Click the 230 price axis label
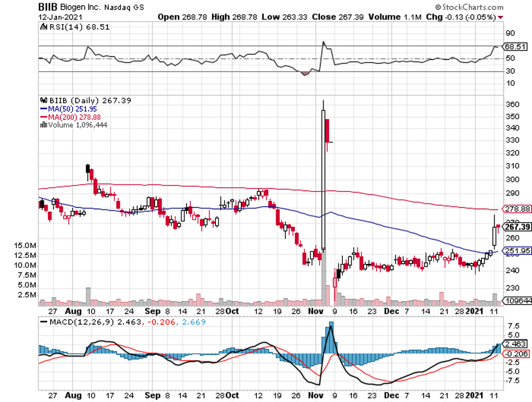Screen dimensions: 532x402 pyautogui.click(x=512, y=288)
